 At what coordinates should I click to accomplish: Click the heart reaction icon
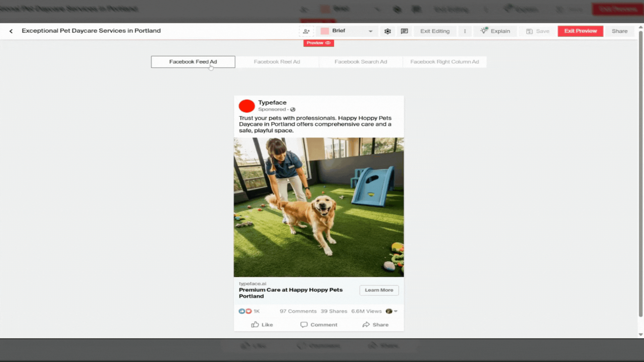coord(249,311)
